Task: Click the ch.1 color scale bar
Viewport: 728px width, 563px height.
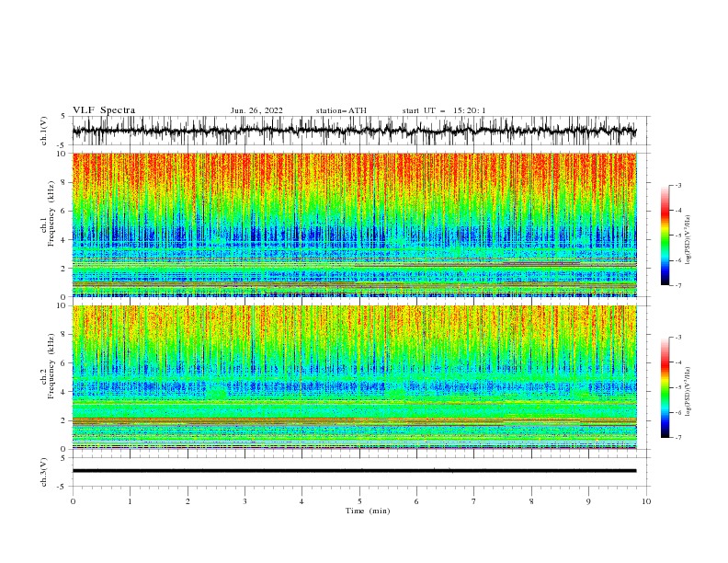Action: [x=665, y=236]
